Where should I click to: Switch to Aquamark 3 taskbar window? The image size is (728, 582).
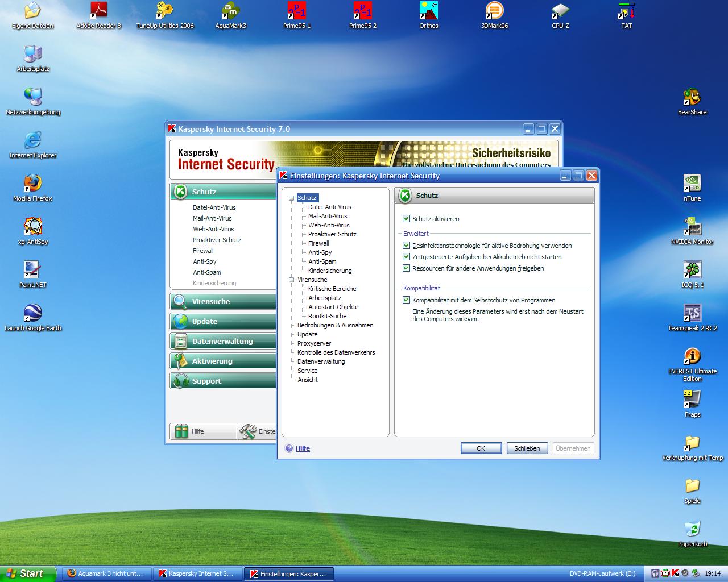click(106, 573)
